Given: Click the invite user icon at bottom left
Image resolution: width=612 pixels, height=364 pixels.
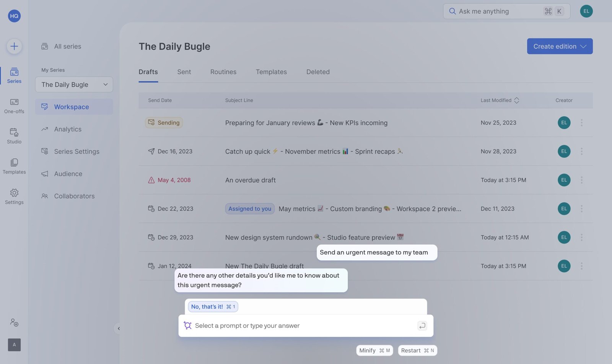Looking at the screenshot, I should click(14, 322).
